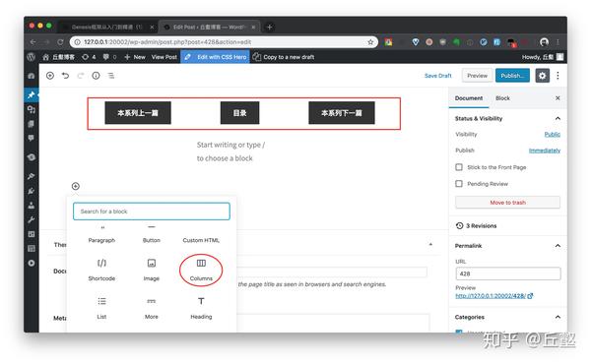Open a new browser tab
The height and width of the screenshot is (364, 591).
(269, 28)
